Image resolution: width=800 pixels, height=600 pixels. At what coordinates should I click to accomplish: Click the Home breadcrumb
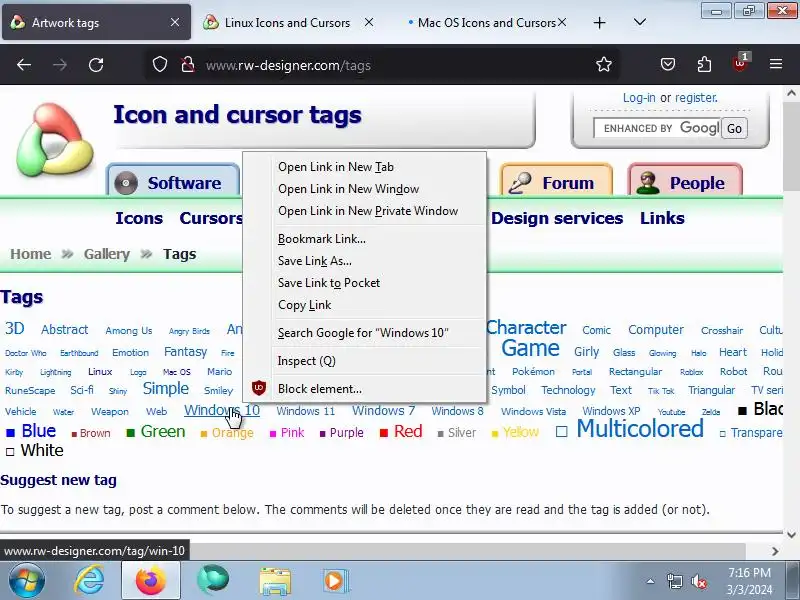[x=31, y=254]
